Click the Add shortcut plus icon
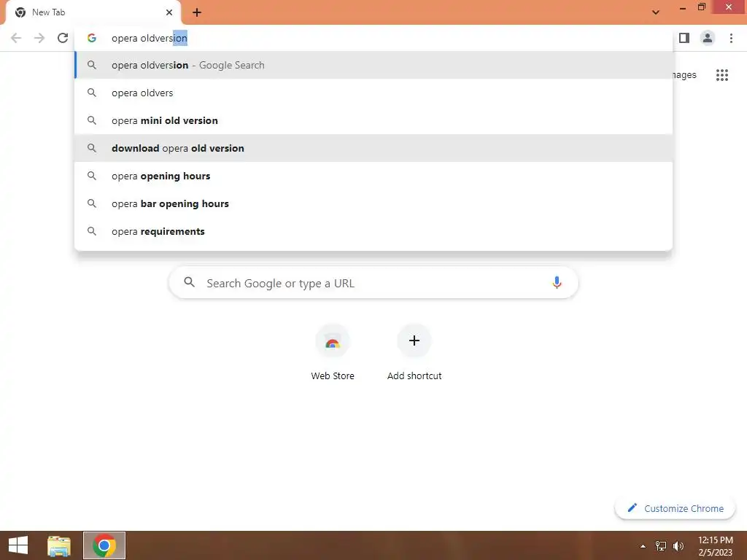 [x=414, y=341]
